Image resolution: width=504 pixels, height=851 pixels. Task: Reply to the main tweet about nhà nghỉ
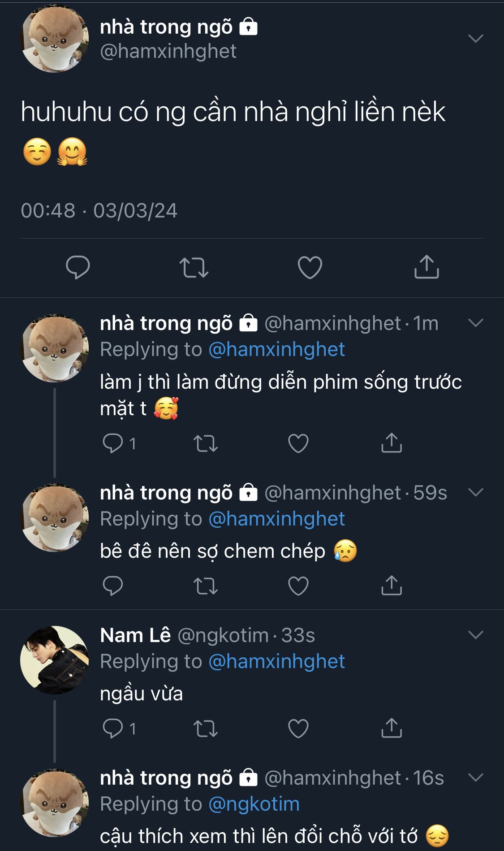pos(78,267)
